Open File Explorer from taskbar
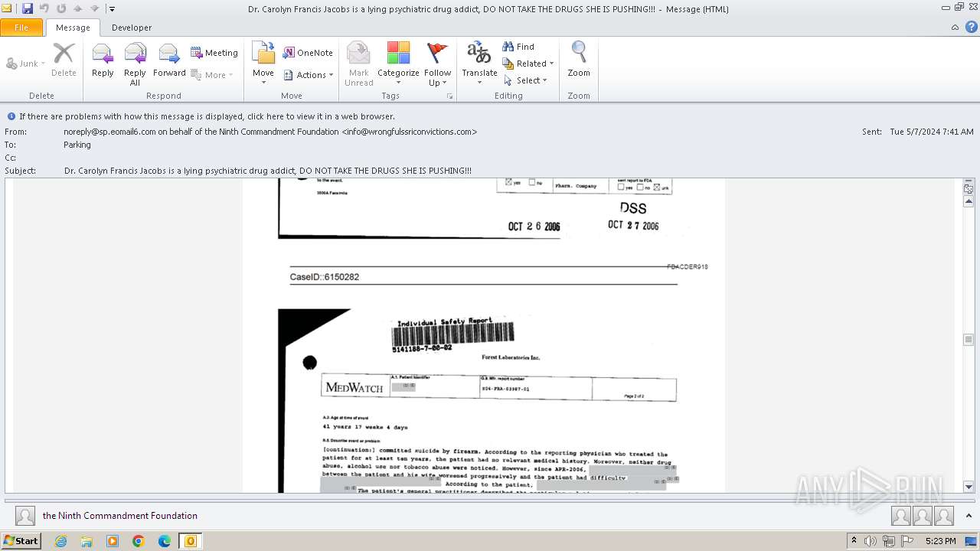The width and height of the screenshot is (980, 551). pyautogui.click(x=87, y=541)
